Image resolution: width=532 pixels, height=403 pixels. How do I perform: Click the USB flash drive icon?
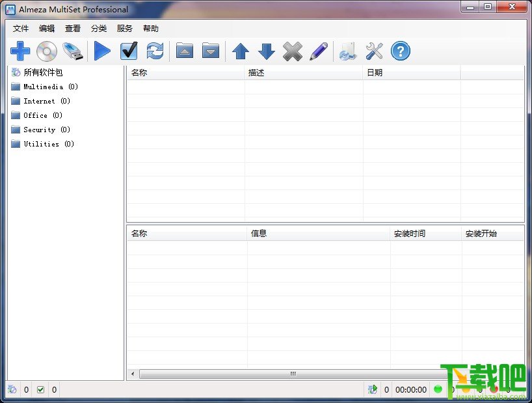point(73,51)
